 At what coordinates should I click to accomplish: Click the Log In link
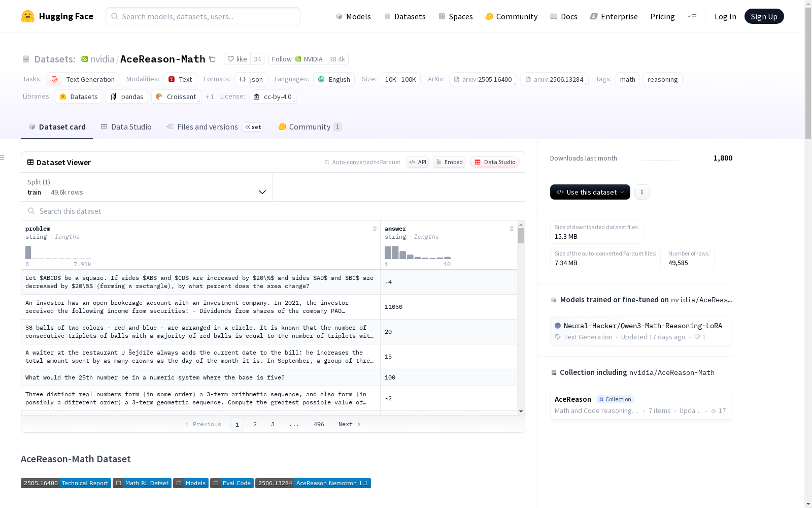[725, 16]
